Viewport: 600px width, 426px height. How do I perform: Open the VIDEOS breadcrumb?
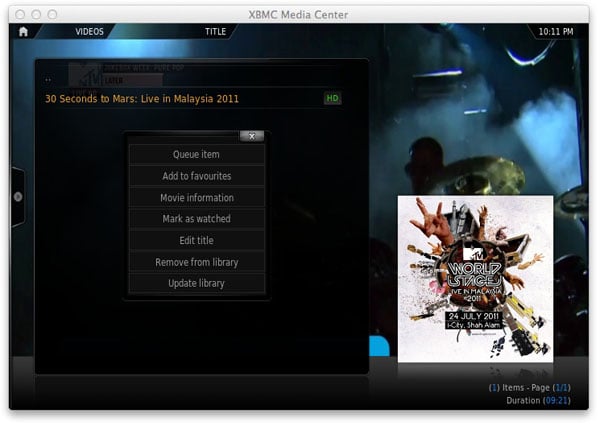click(89, 32)
